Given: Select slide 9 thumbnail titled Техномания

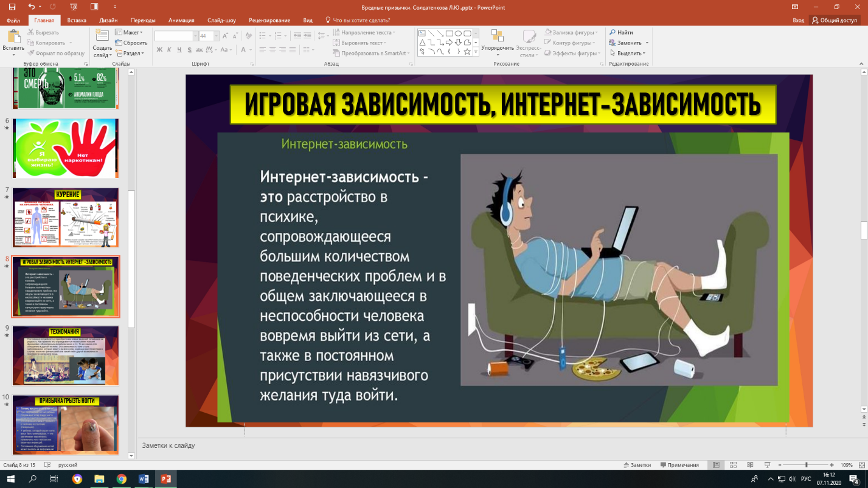Looking at the screenshot, I should click(66, 356).
